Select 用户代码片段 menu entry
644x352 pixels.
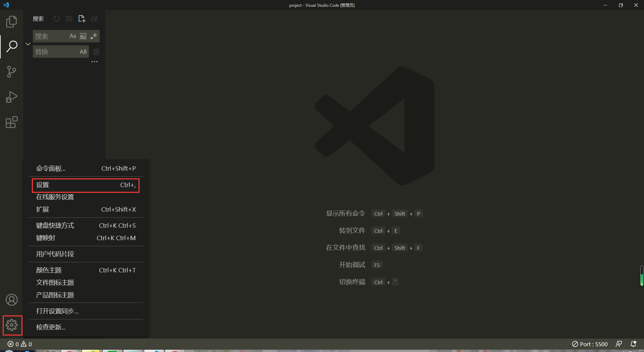pos(86,254)
